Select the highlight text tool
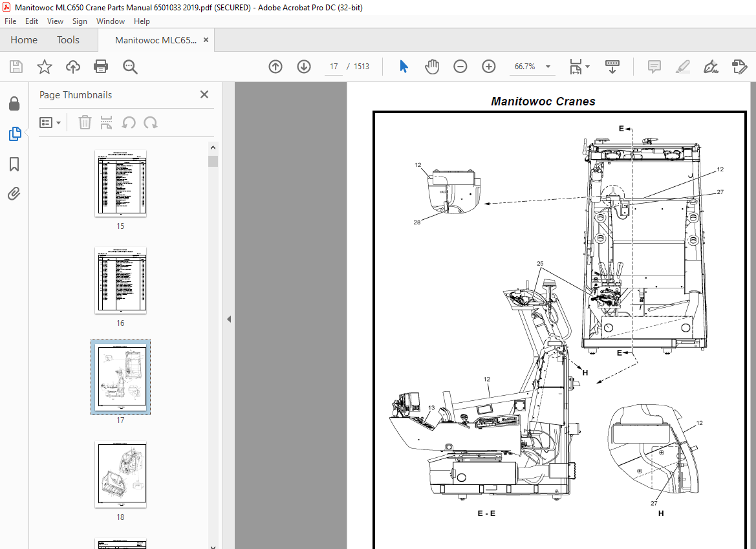 [682, 67]
